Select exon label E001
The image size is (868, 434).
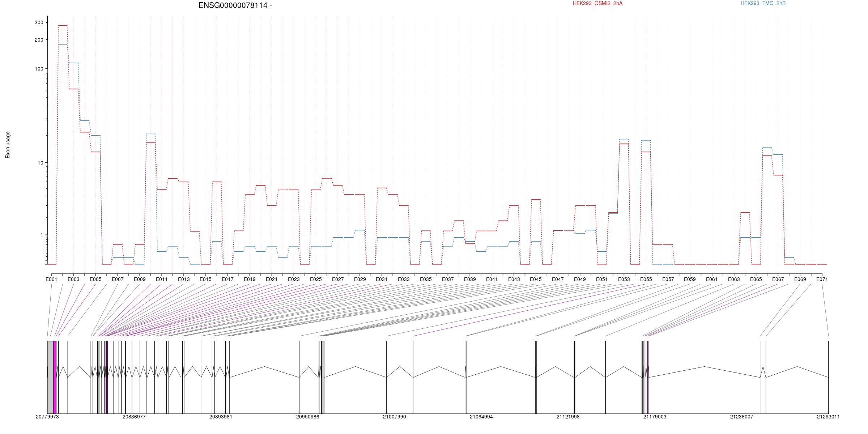pos(51,279)
